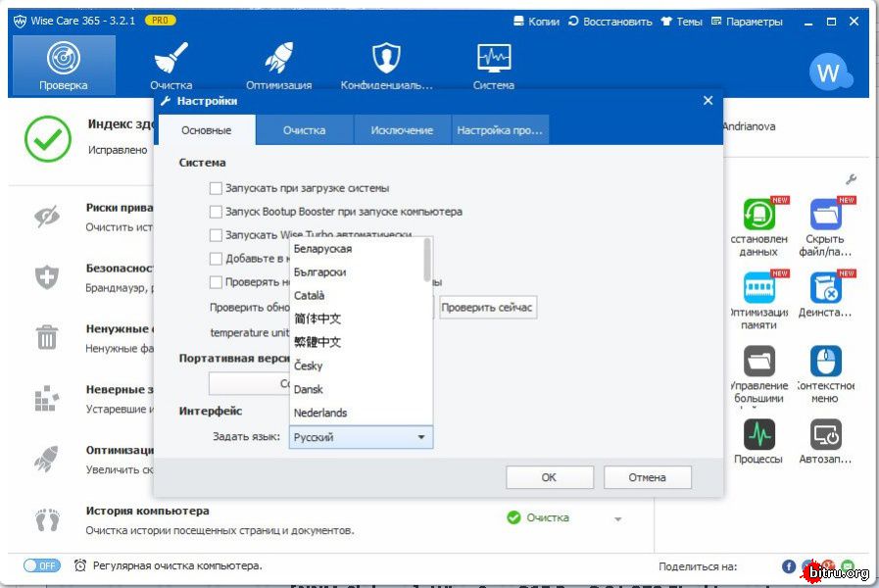This screenshot has height=588, width=879.
Task: Close the Настройки dialog
Action: (708, 100)
